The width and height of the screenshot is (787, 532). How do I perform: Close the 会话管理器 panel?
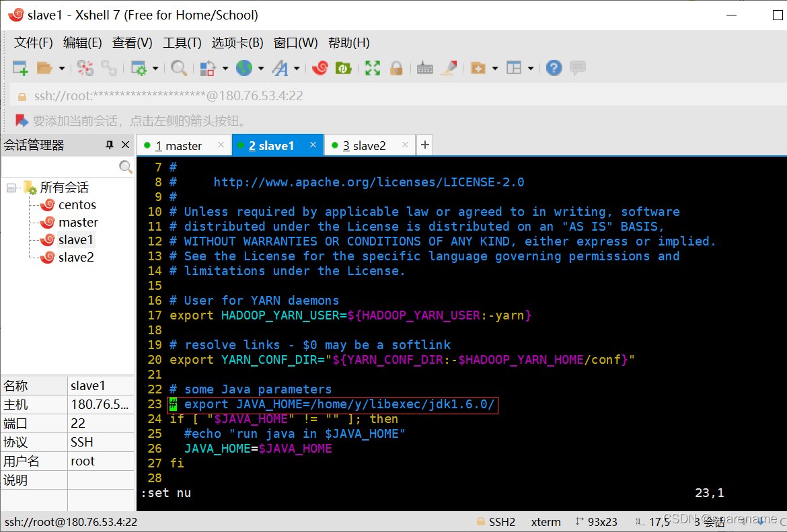point(126,145)
